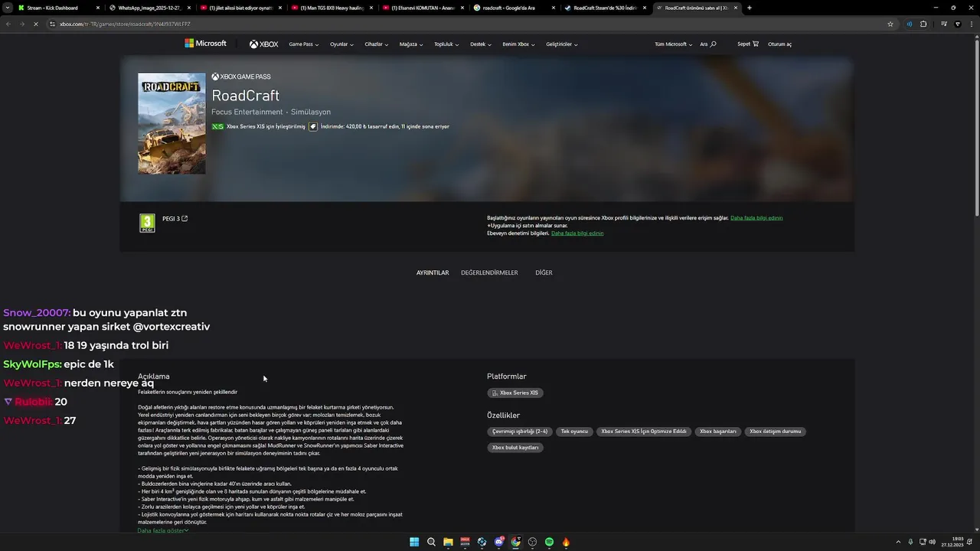Switch to RoadCraft Steam browser tab

click(x=605, y=8)
